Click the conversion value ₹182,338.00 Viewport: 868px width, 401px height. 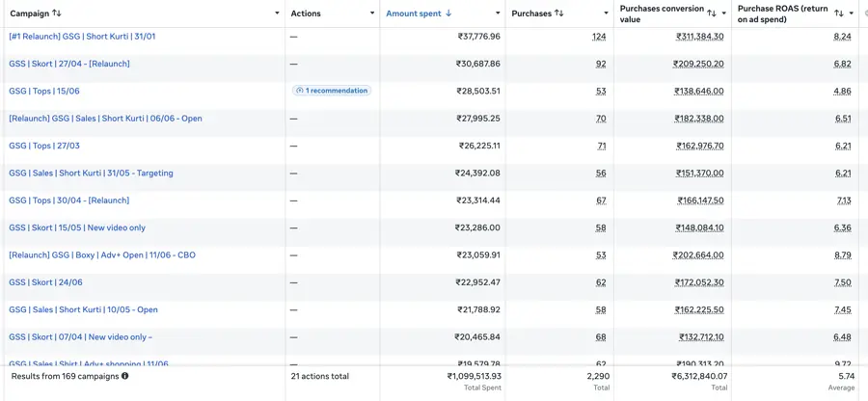[698, 119]
